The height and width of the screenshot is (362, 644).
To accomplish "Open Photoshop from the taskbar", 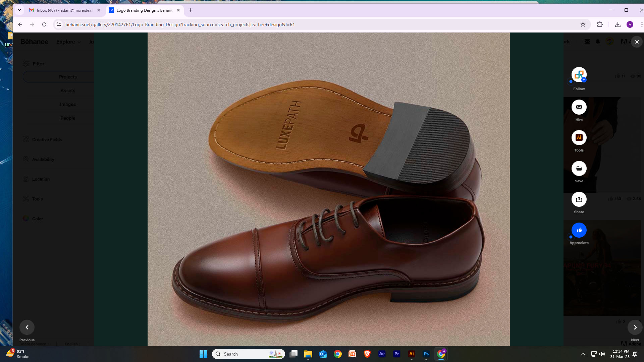I will pos(426,354).
